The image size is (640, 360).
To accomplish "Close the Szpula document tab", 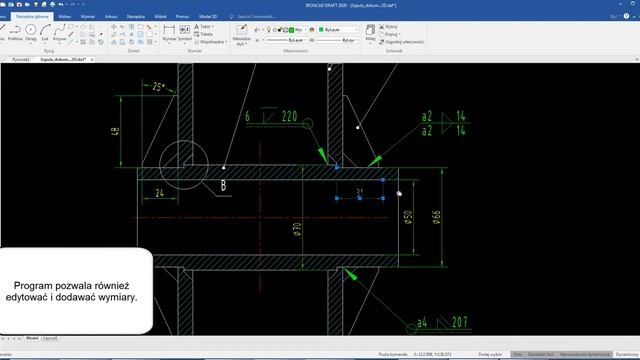I will [92, 60].
